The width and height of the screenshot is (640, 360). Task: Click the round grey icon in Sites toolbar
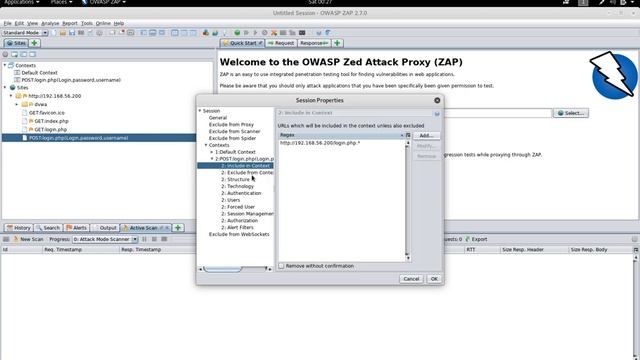[x=5, y=54]
